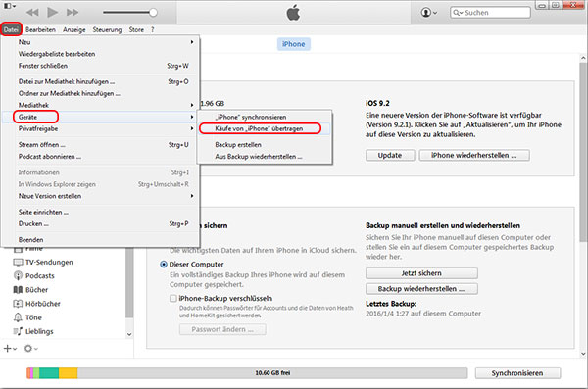
Task: Click the Update button
Action: (x=390, y=155)
